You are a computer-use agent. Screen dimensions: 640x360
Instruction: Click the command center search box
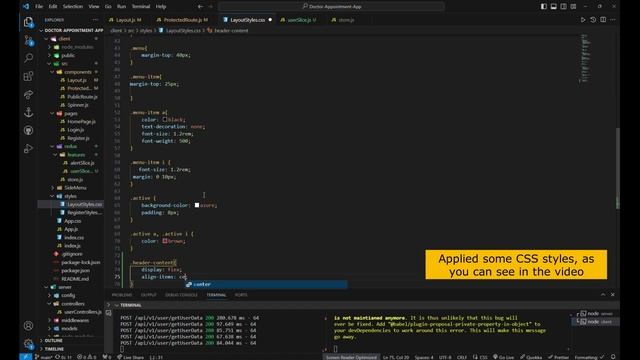(331, 7)
